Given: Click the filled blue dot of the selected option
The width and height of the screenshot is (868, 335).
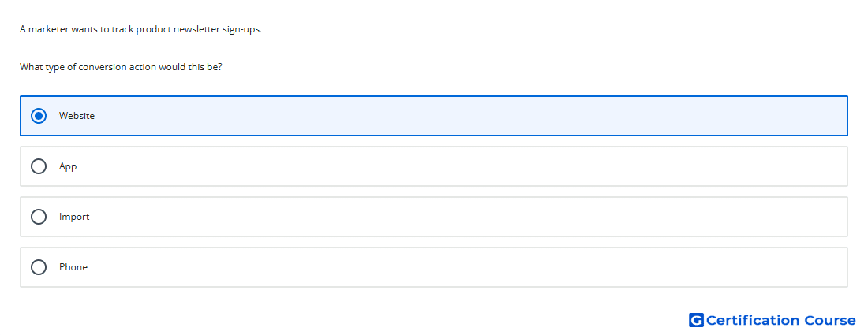Looking at the screenshot, I should [39, 116].
